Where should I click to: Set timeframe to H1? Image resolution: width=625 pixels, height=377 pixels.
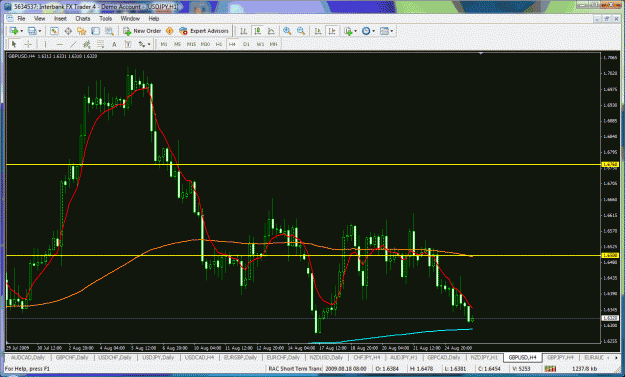pos(219,44)
